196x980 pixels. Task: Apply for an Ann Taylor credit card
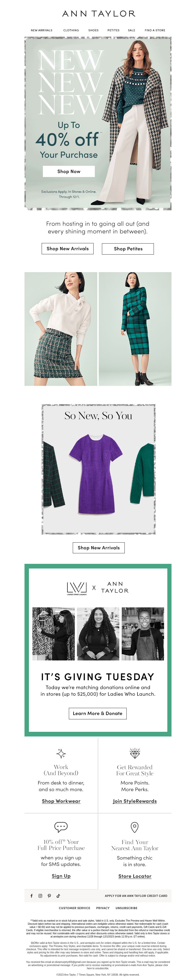tap(136, 896)
